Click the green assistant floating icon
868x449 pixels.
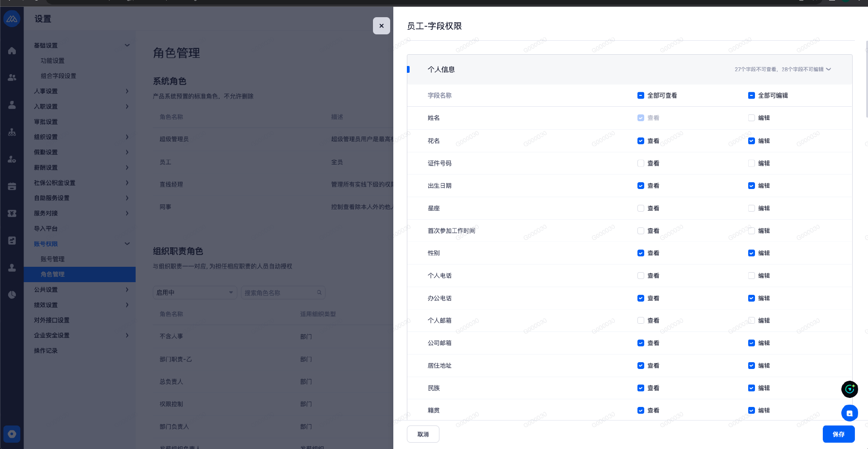(x=849, y=389)
